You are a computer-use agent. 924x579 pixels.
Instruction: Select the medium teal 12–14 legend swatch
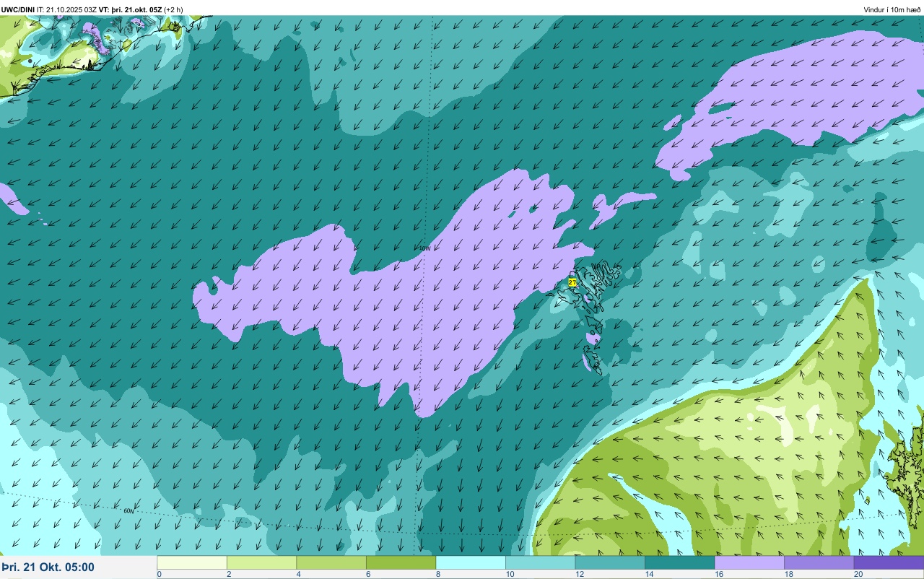(x=610, y=562)
